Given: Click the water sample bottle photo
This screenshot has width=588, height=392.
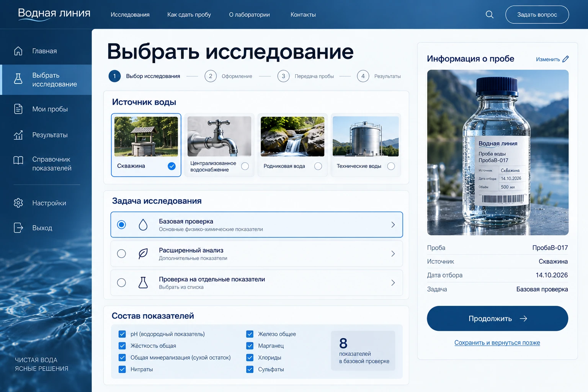Looking at the screenshot, I should tap(498, 152).
